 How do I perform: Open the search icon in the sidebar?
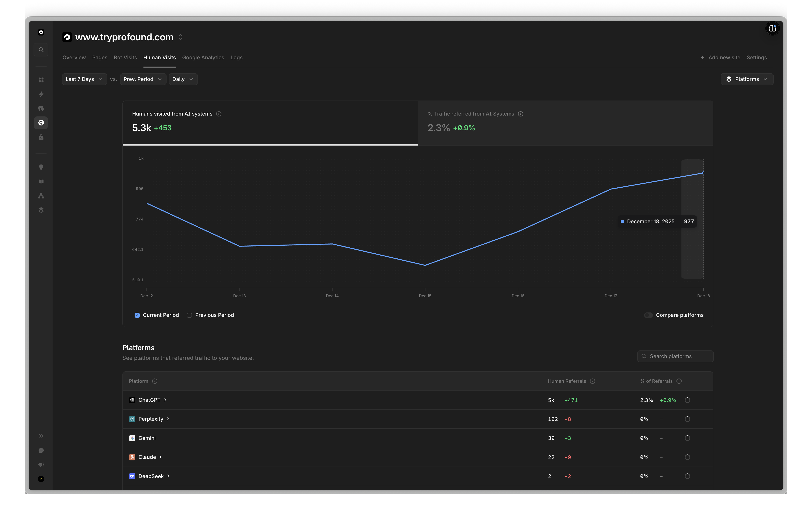point(41,49)
